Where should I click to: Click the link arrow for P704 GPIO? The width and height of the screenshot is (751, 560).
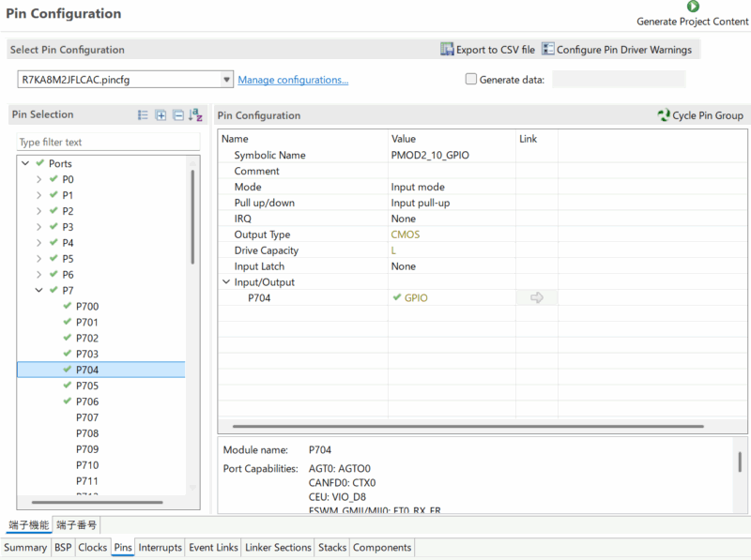pos(537,298)
